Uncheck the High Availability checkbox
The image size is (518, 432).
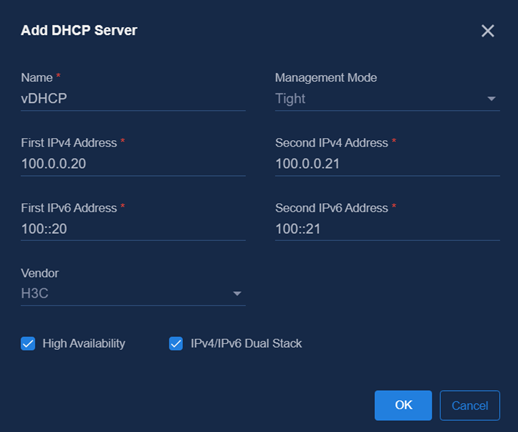(x=28, y=343)
